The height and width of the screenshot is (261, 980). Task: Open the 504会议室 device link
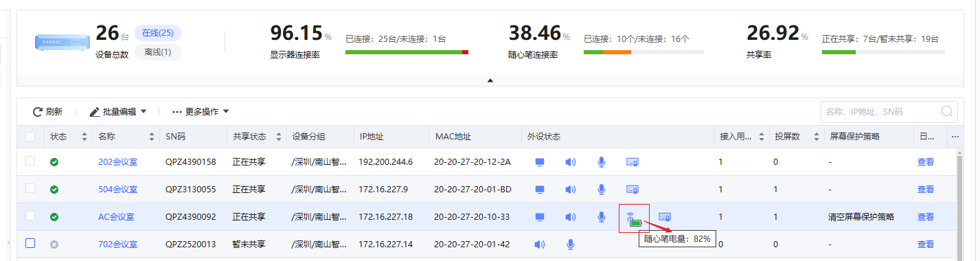pos(117,190)
